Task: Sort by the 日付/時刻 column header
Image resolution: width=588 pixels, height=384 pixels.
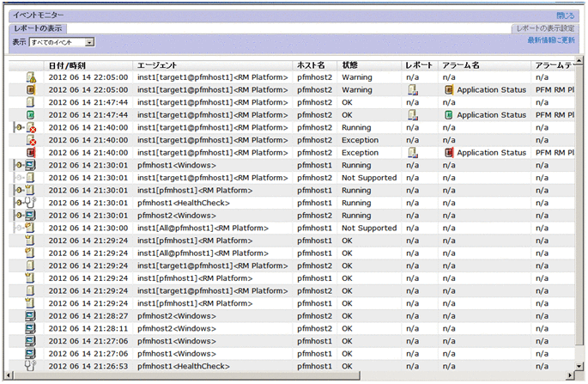Action: point(67,64)
